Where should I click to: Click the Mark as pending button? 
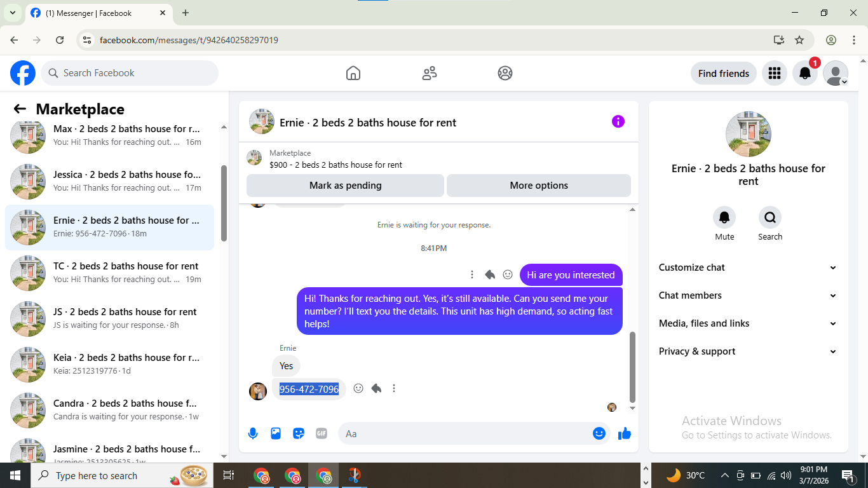(x=345, y=186)
